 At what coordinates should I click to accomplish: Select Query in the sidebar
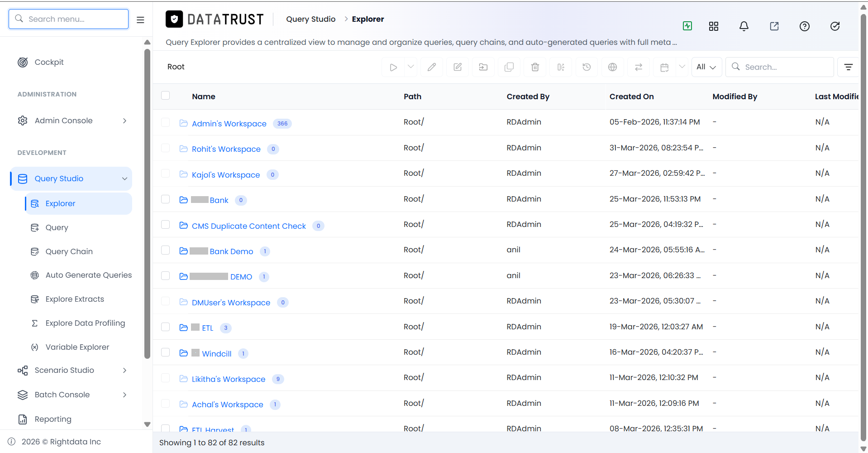tap(57, 227)
